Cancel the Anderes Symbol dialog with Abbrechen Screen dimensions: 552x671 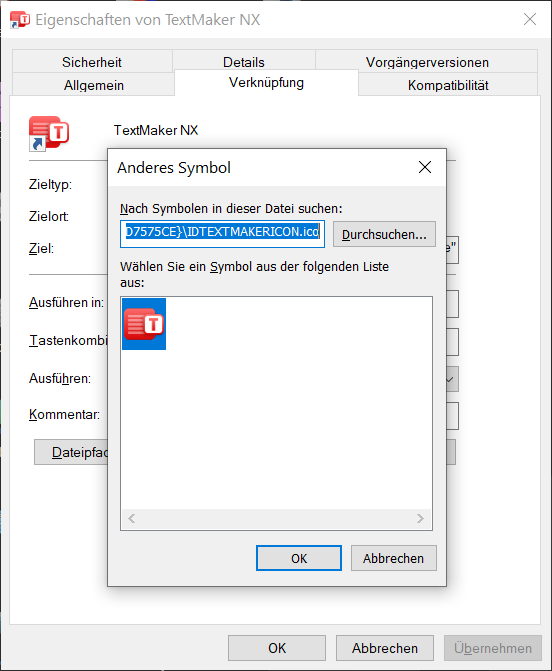click(x=394, y=558)
